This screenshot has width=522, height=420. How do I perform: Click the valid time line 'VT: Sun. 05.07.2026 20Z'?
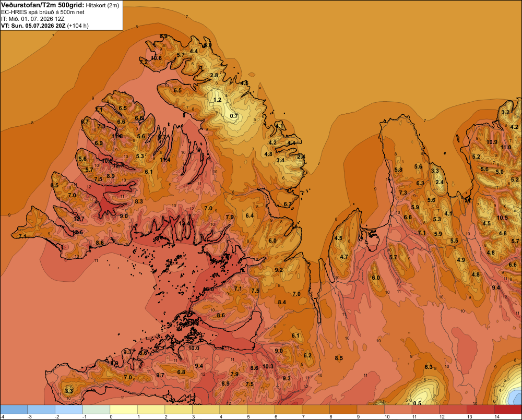(33, 26)
